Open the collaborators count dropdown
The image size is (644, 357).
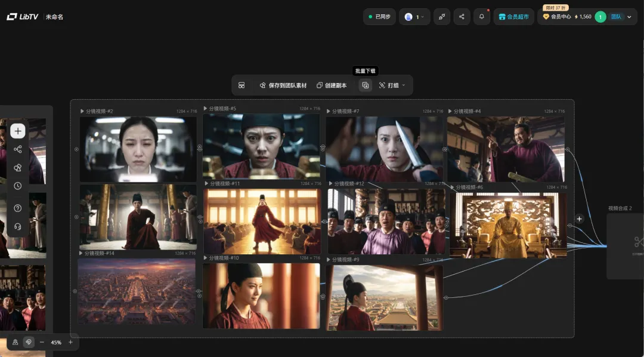414,17
